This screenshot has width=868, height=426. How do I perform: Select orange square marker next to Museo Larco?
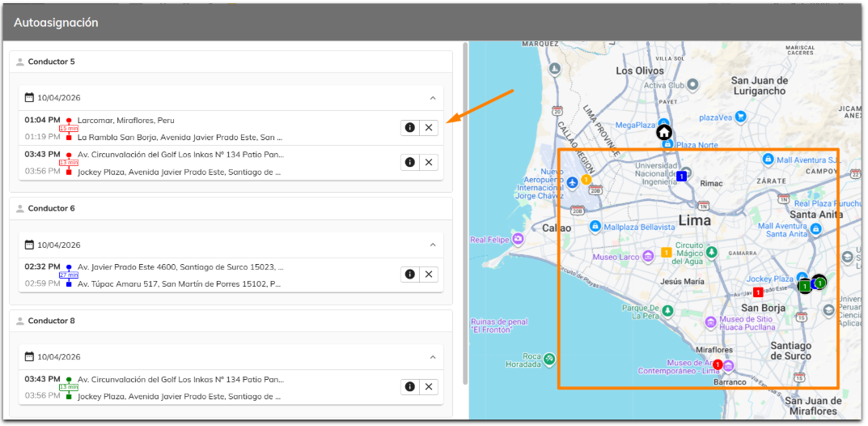coord(666,253)
